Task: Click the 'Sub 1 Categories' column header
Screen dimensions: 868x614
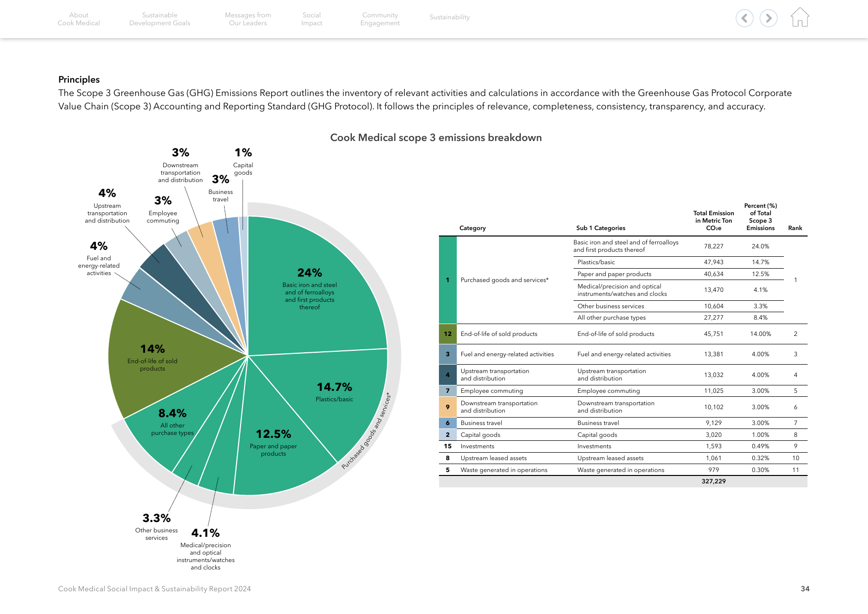Action: point(601,228)
